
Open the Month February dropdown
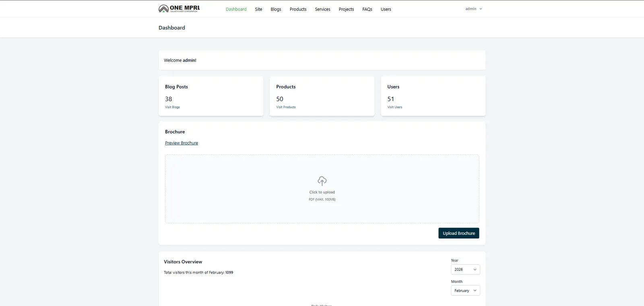tap(465, 290)
